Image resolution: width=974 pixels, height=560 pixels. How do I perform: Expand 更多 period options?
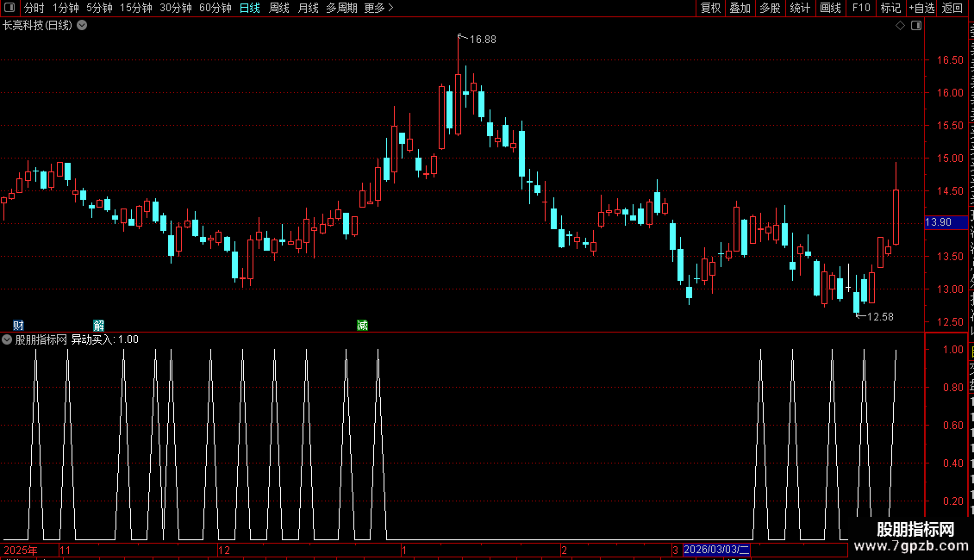point(378,8)
